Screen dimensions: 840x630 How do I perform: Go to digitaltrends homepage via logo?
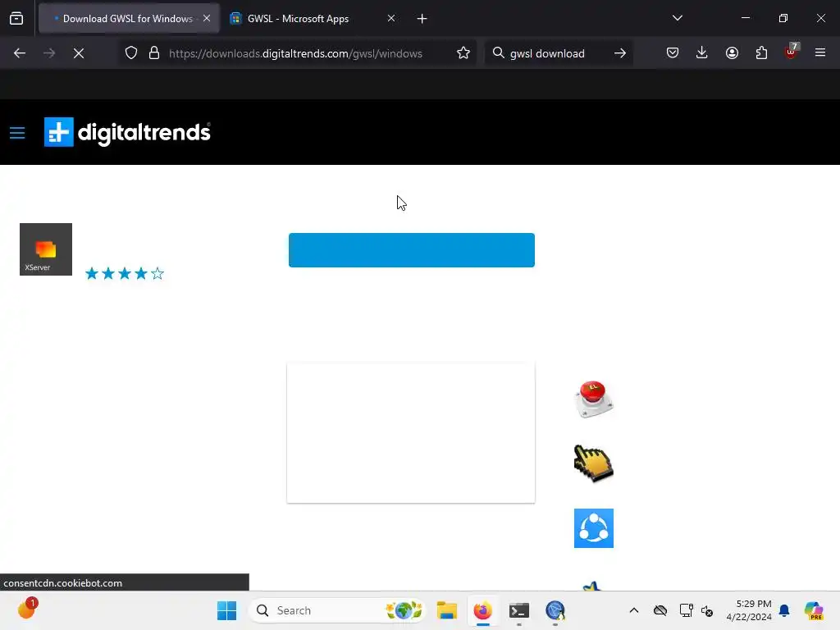coord(127,132)
